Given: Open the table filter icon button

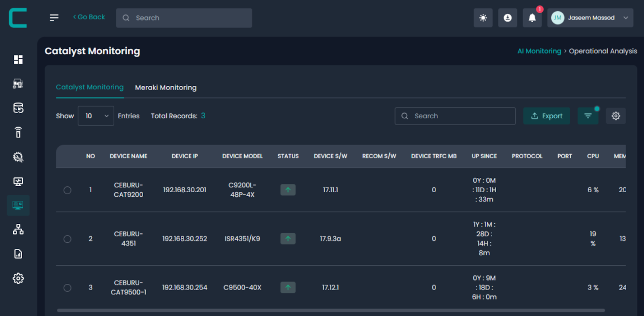Looking at the screenshot, I should (x=588, y=116).
